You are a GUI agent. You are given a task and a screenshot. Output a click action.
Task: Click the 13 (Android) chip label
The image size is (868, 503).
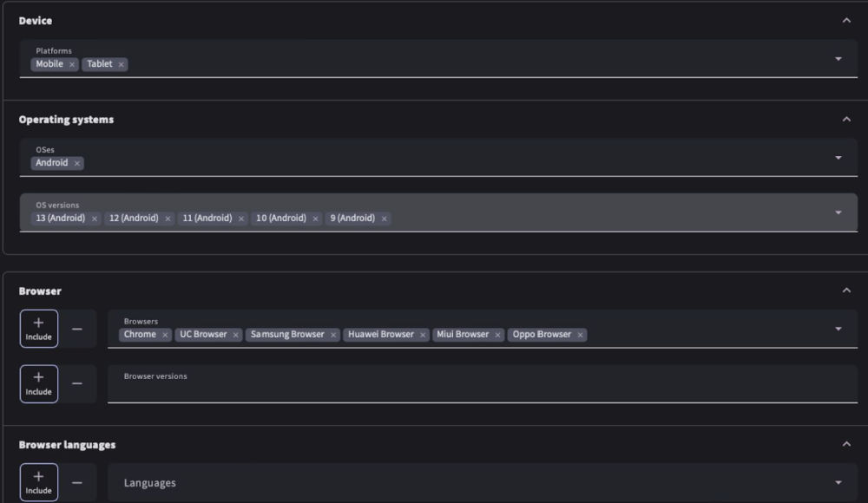[61, 218]
